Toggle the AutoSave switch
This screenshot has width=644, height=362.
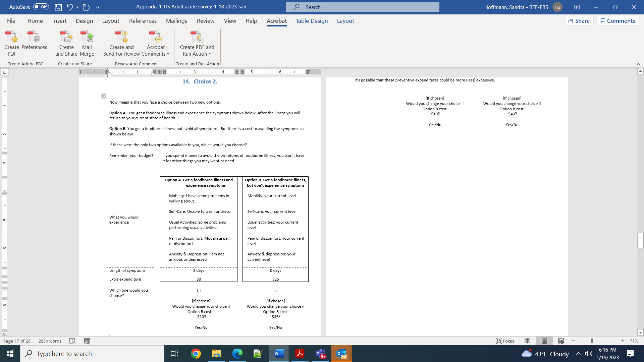pyautogui.click(x=41, y=7)
